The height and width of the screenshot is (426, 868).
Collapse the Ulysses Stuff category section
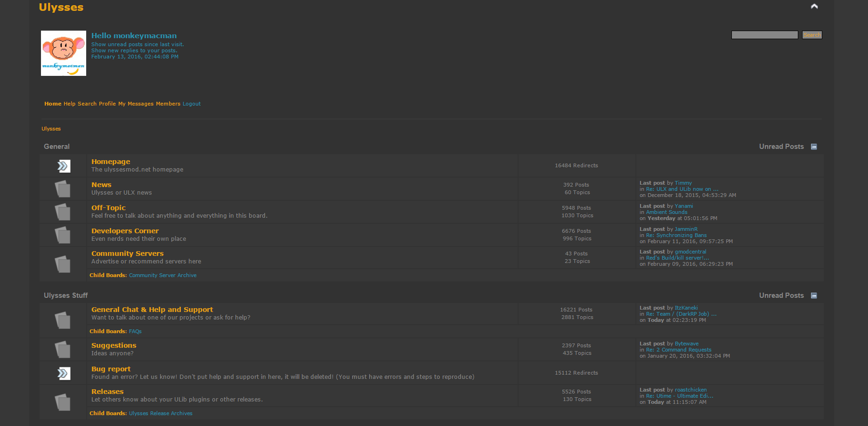814,295
